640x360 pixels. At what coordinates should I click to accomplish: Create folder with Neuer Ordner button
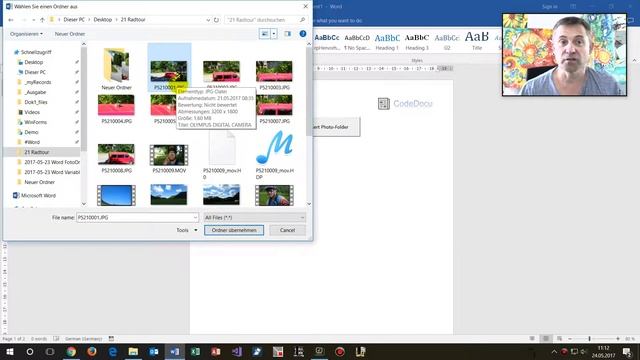click(70, 34)
